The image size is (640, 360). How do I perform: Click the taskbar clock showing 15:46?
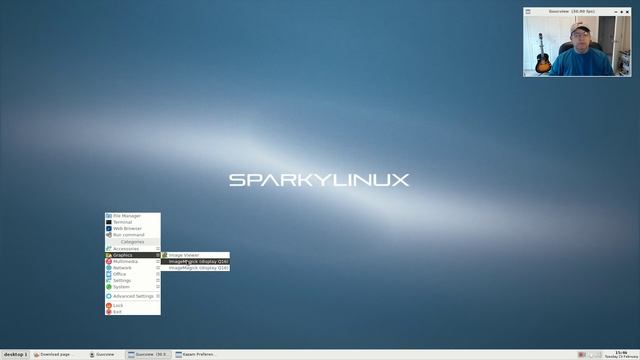621,354
